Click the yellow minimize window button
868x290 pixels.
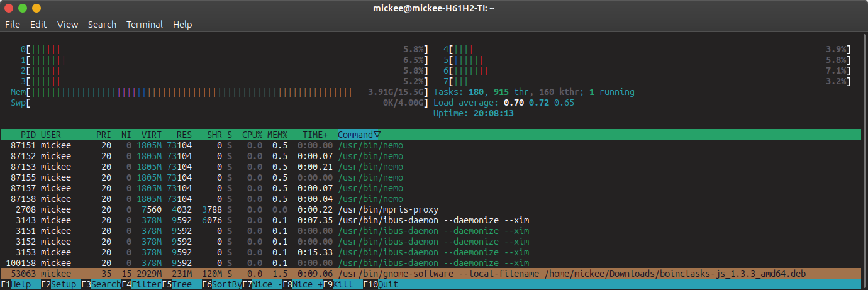[x=36, y=8]
